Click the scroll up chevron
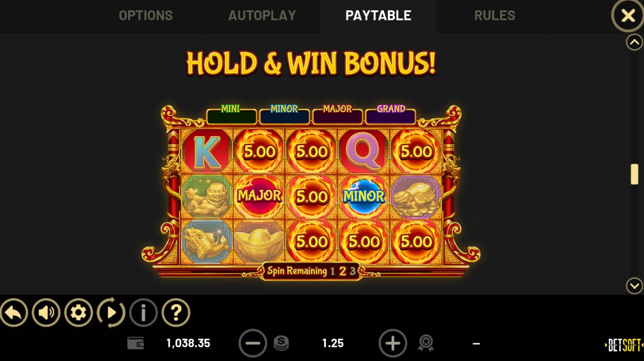 point(634,42)
